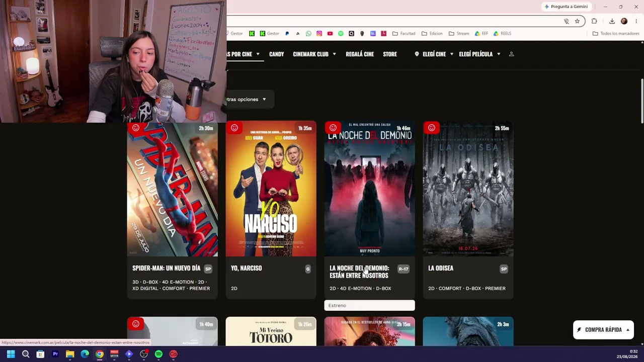This screenshot has height=362, width=644.
Task: Open the Edicion bookmarks folder
Action: (432, 34)
